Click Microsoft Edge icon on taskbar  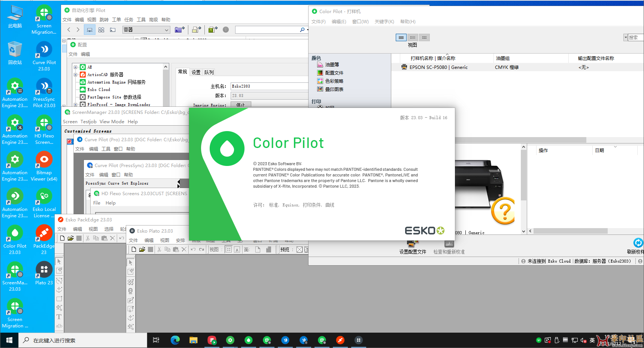[175, 340]
